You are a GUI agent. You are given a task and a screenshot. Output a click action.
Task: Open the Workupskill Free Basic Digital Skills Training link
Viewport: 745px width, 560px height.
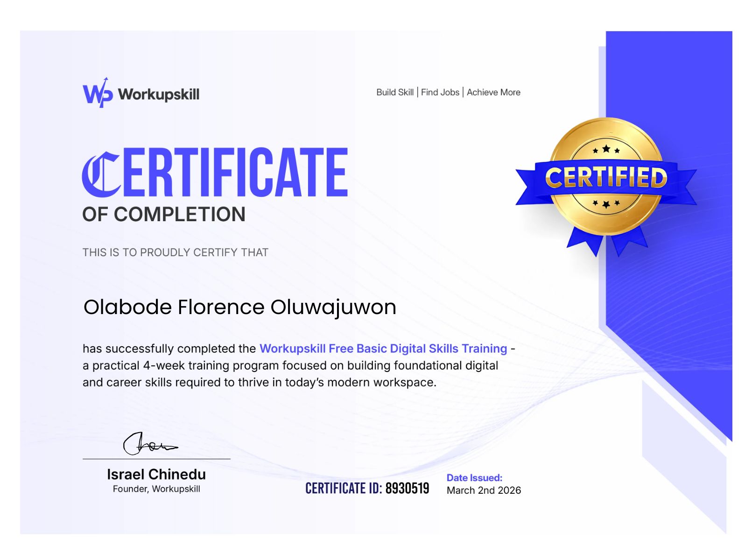[x=383, y=349]
